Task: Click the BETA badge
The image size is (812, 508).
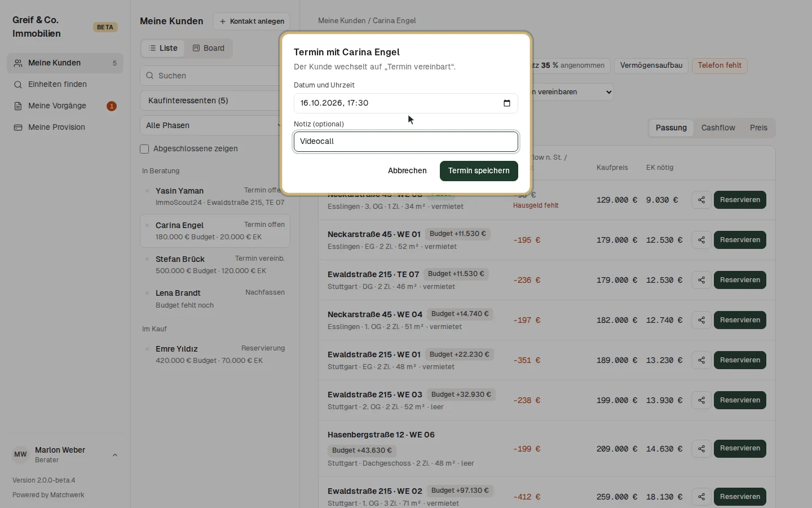Action: pyautogui.click(x=105, y=27)
